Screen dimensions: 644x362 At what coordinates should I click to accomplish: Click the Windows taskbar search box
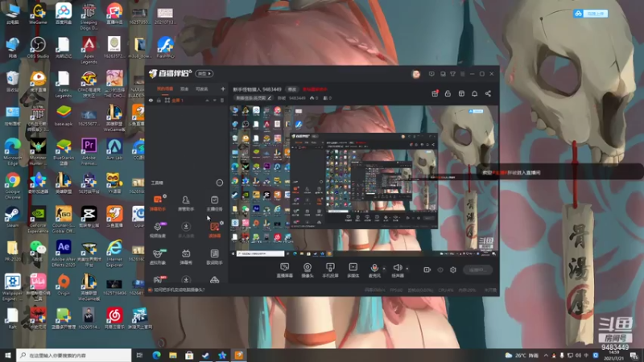click(74, 356)
